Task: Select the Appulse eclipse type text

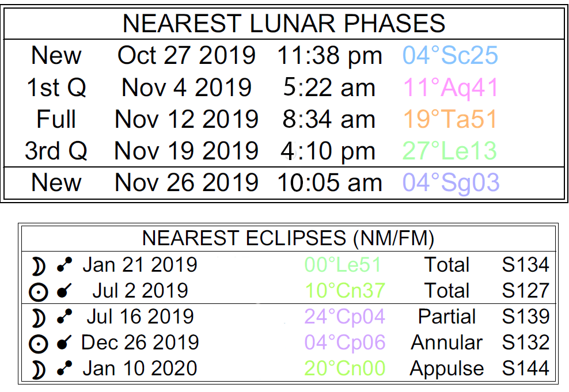Action: click(446, 369)
